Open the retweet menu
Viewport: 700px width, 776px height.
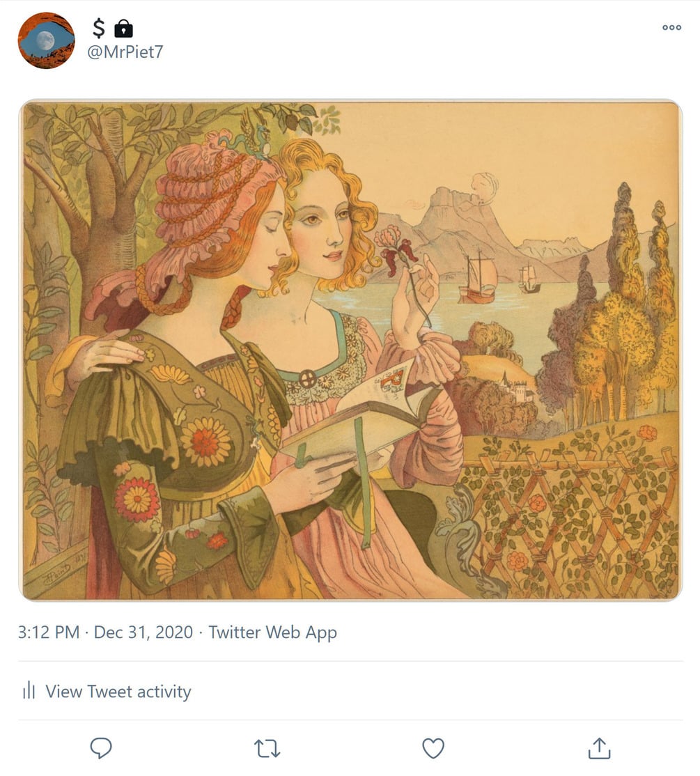tap(267, 748)
